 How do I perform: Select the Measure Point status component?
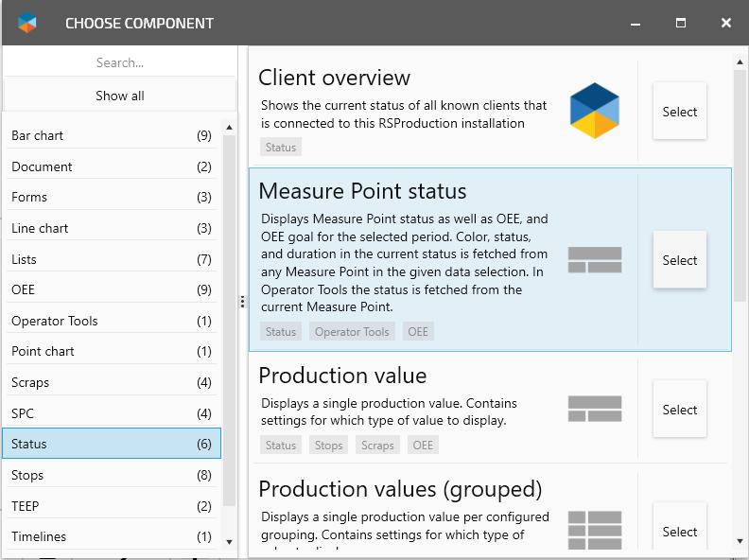coord(679,260)
